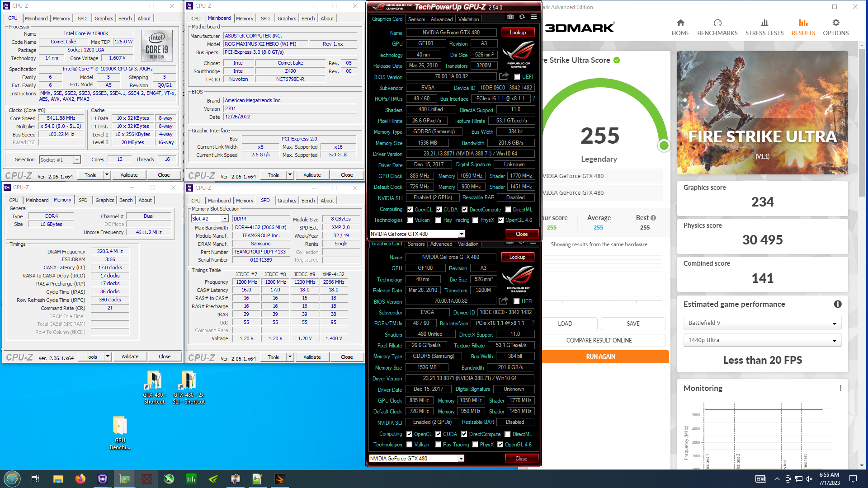This screenshot has width=868, height=488.
Task: Open GPU selector dropdown in lower GPU-Z
Action: [461, 459]
